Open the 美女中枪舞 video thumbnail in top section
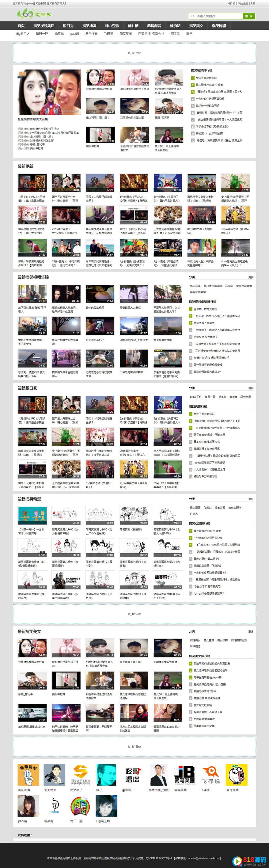This screenshot has width=269, height=868. click(100, 135)
